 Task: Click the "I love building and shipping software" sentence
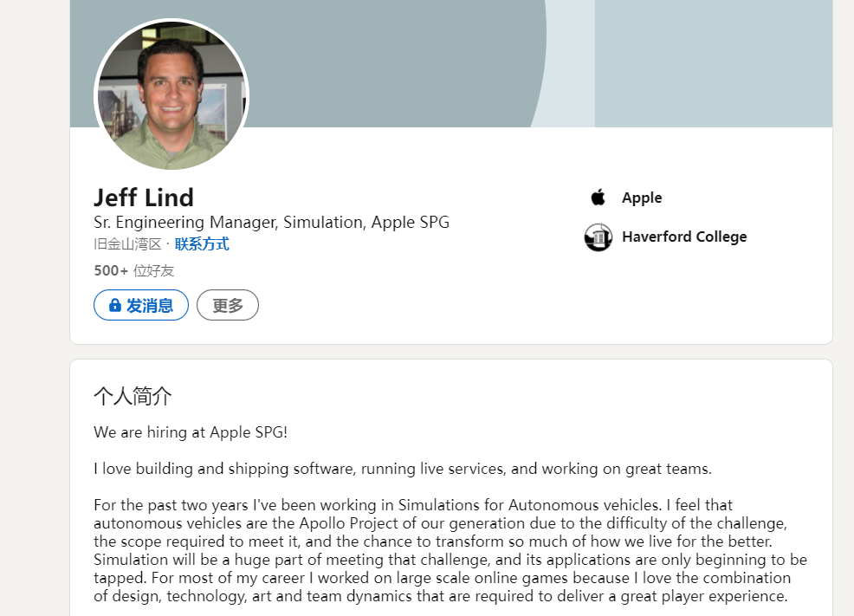403,469
